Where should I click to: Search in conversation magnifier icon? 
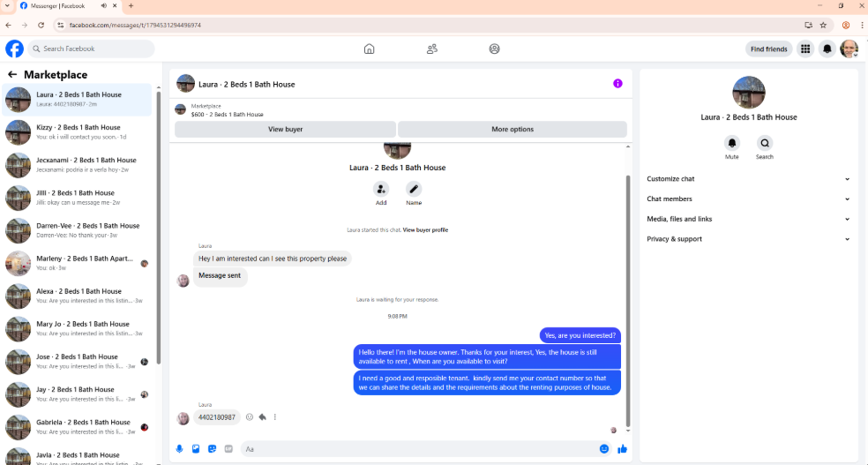point(765,143)
